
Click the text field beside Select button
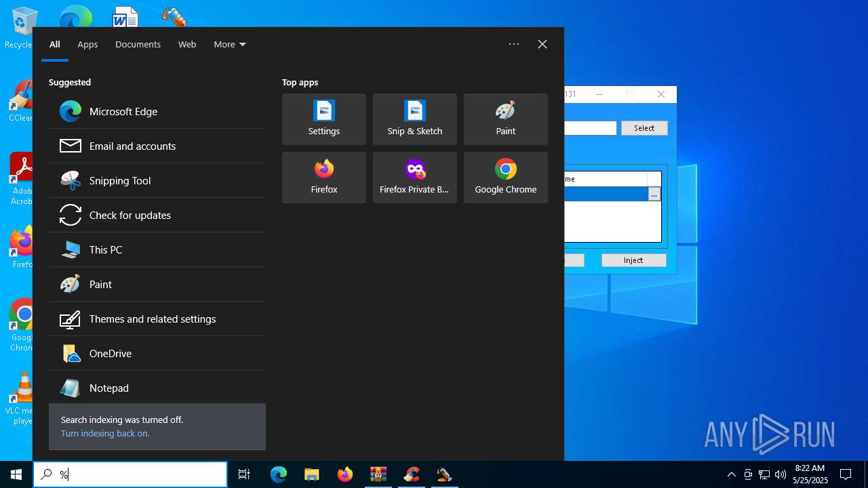(590, 128)
